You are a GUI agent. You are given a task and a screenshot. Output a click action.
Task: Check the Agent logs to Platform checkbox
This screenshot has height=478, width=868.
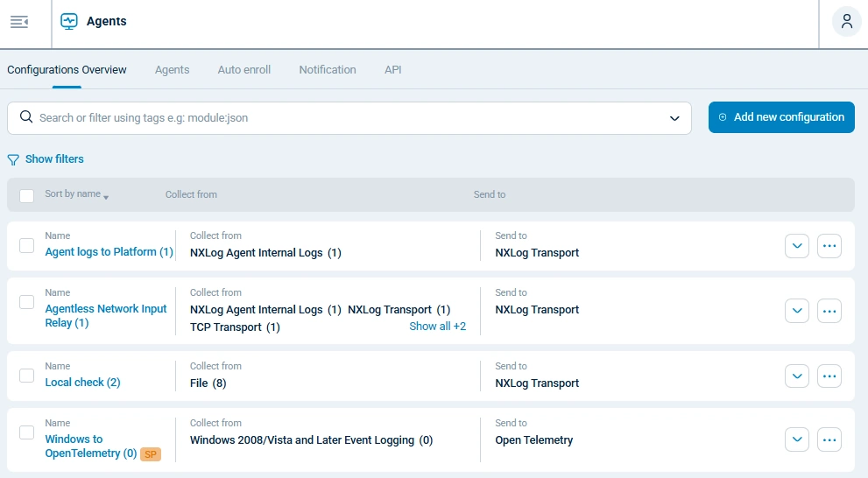coord(26,246)
